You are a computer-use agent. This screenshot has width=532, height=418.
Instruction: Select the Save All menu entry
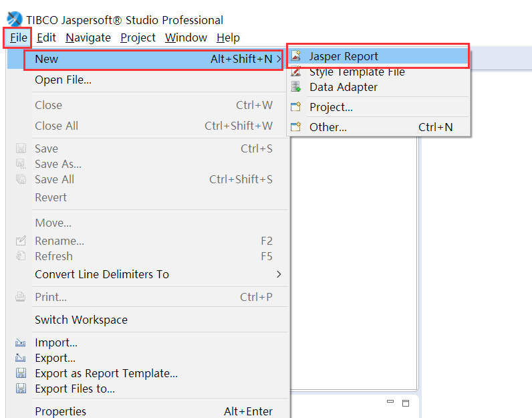(148, 179)
